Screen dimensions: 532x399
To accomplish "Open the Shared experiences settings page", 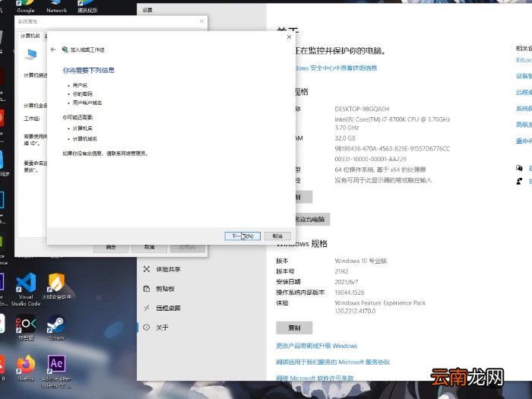I will coord(168,269).
